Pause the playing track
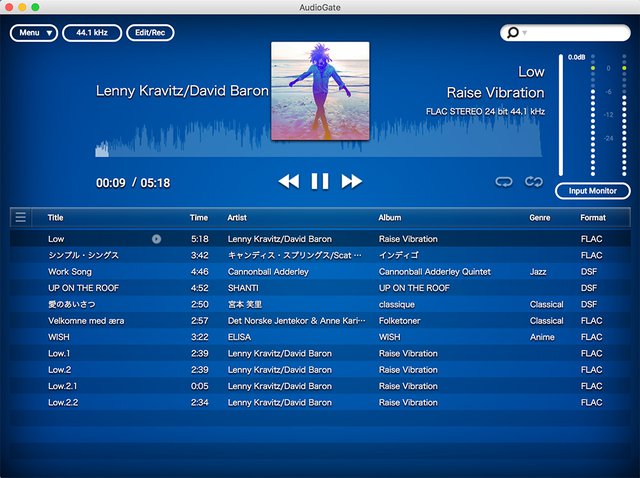The image size is (640, 478). coord(320,181)
